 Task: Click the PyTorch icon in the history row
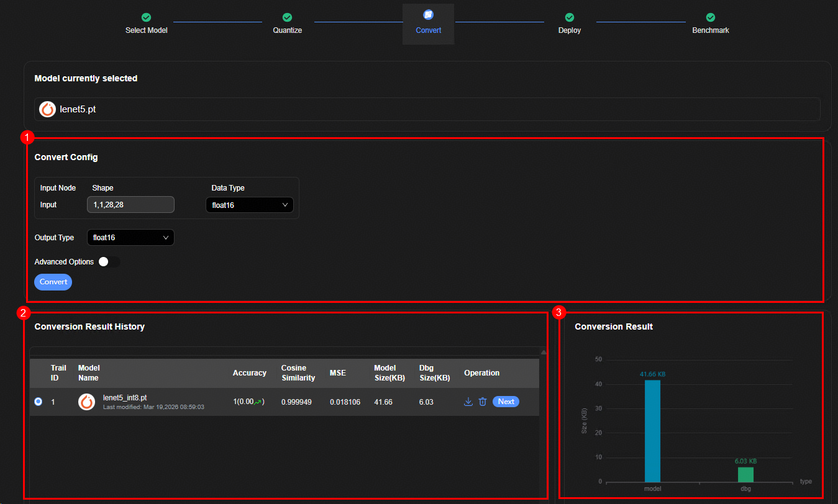86,402
